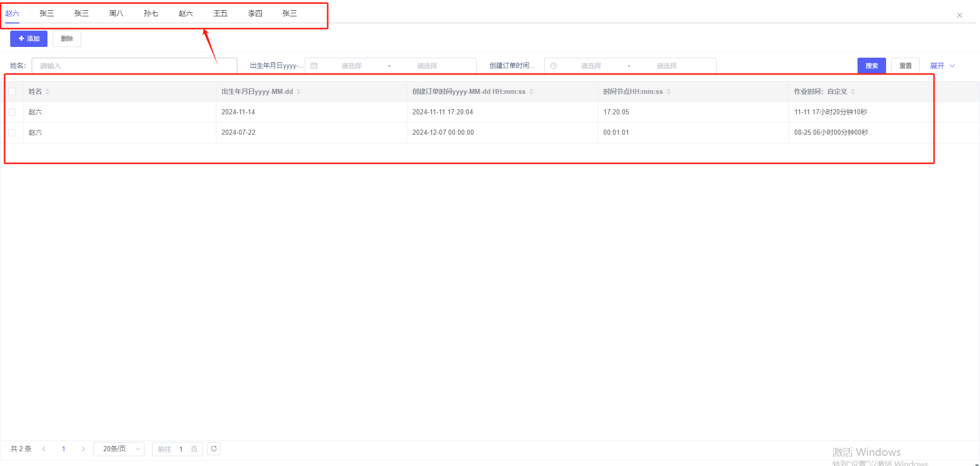
Task: Go to the next page arrow
Action: (83, 449)
